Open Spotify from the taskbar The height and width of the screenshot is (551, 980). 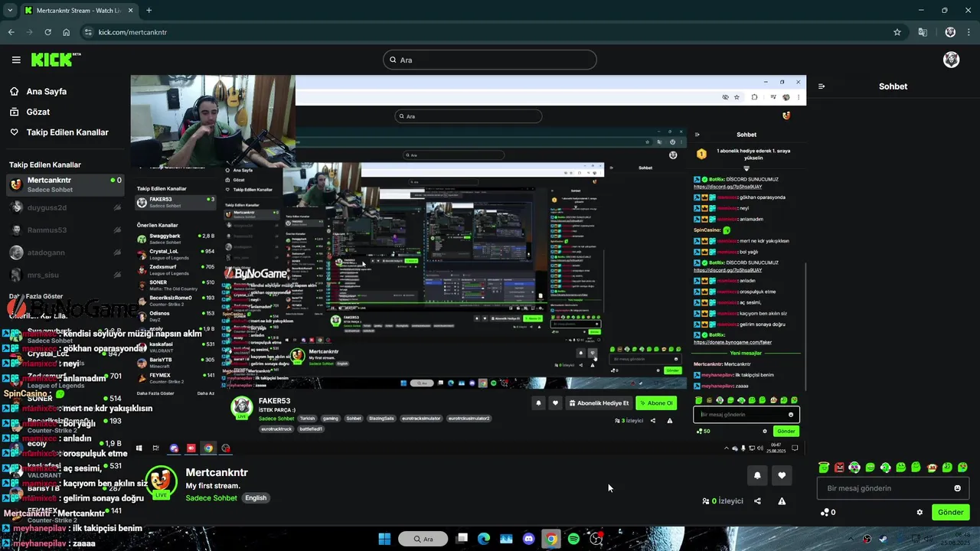point(573,539)
